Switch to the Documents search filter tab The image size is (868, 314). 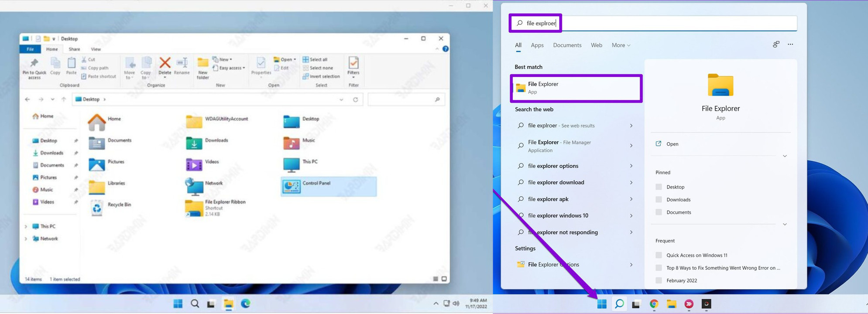point(567,45)
